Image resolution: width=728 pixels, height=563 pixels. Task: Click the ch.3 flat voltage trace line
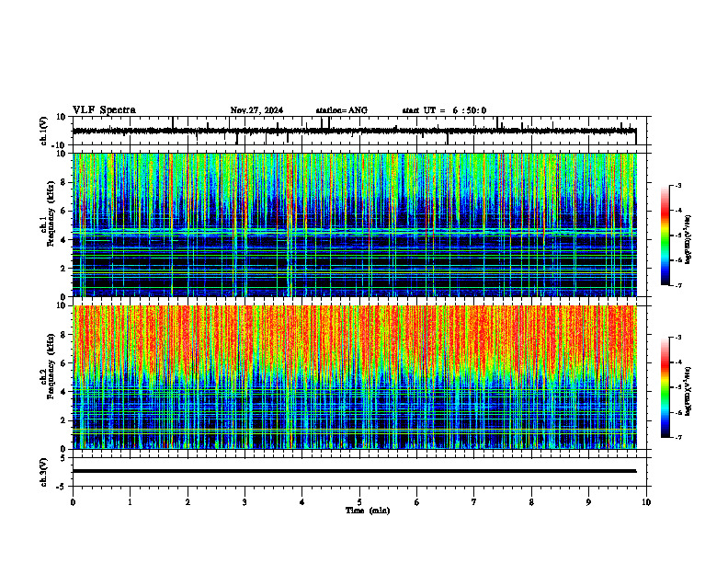(355, 471)
